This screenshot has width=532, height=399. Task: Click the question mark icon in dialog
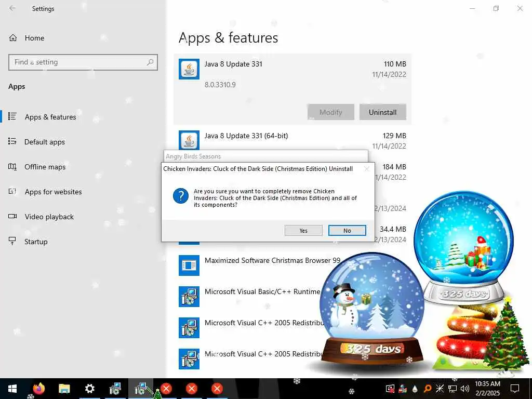point(180,196)
